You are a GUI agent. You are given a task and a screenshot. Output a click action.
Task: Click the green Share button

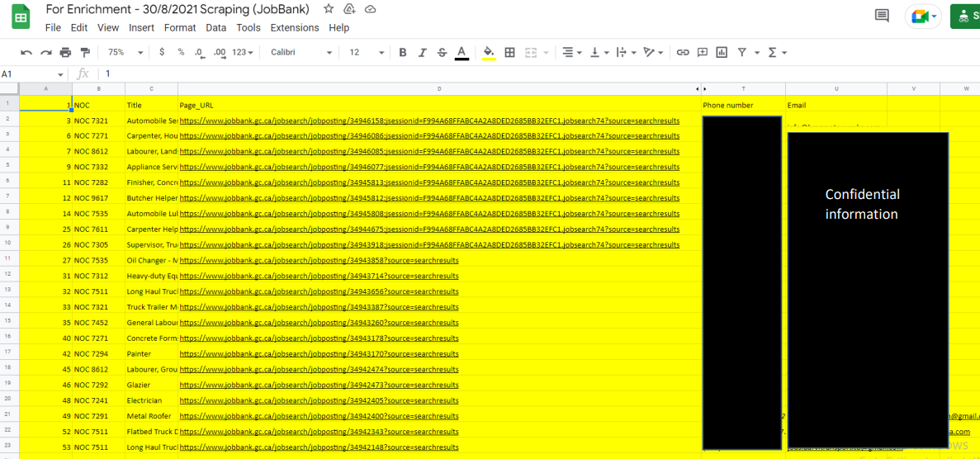click(x=965, y=17)
